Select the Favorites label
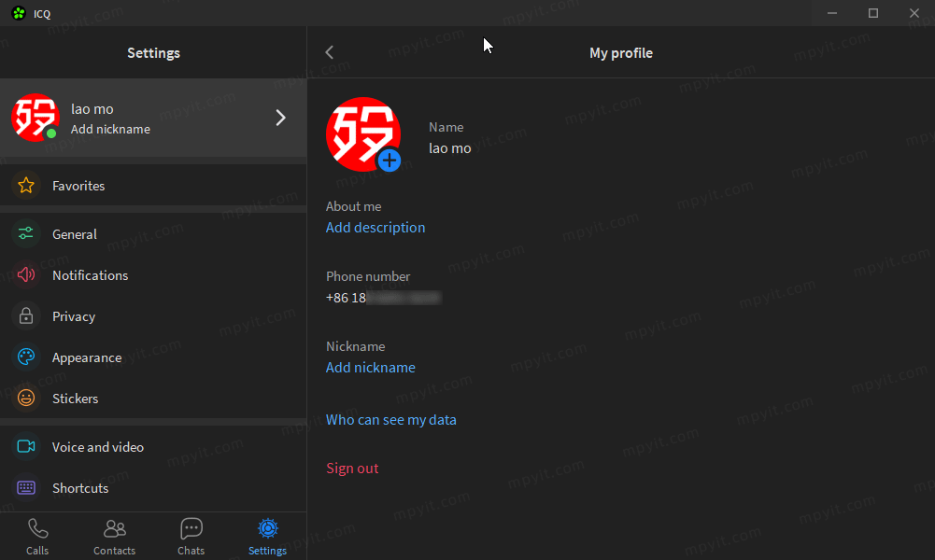 click(x=78, y=186)
